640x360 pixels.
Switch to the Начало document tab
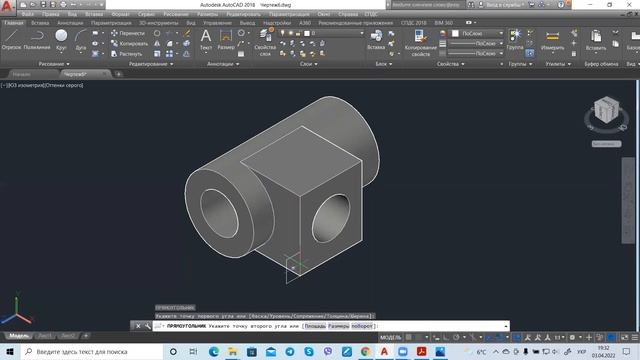pyautogui.click(x=21, y=74)
